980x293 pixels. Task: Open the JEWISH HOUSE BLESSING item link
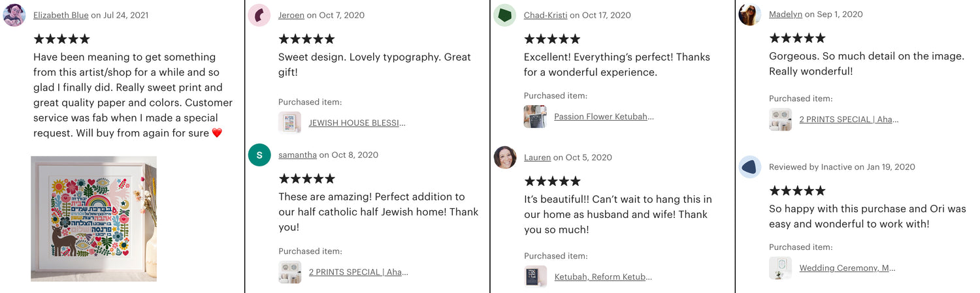(357, 123)
